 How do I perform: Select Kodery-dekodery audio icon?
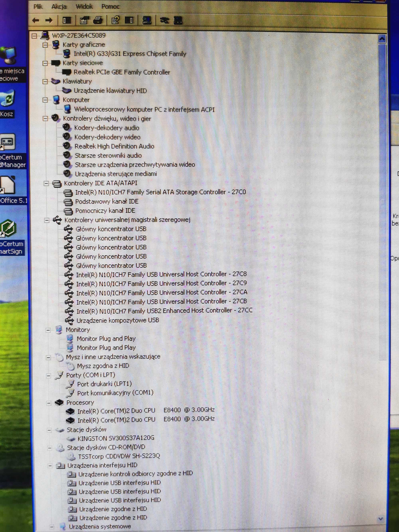pos(67,128)
